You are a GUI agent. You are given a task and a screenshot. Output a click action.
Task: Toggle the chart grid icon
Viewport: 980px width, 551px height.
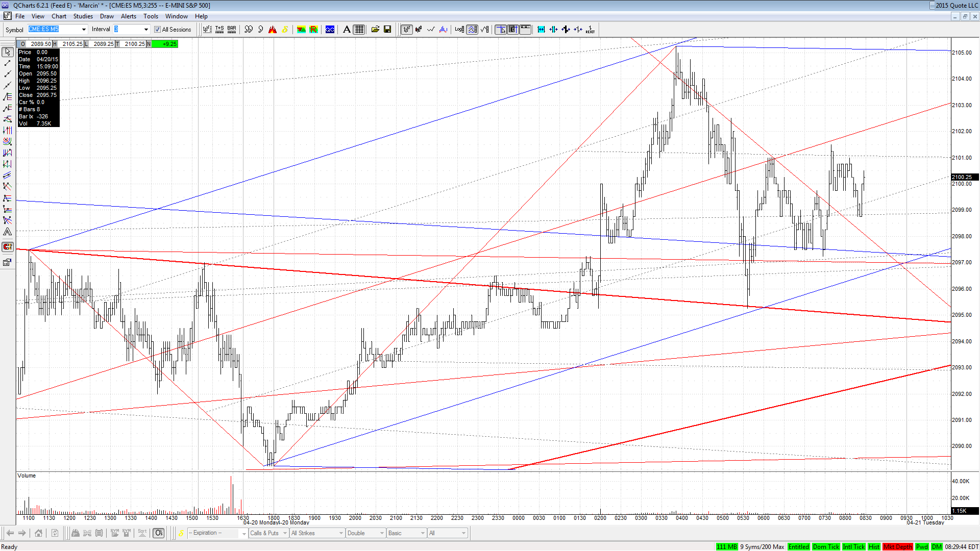click(359, 30)
